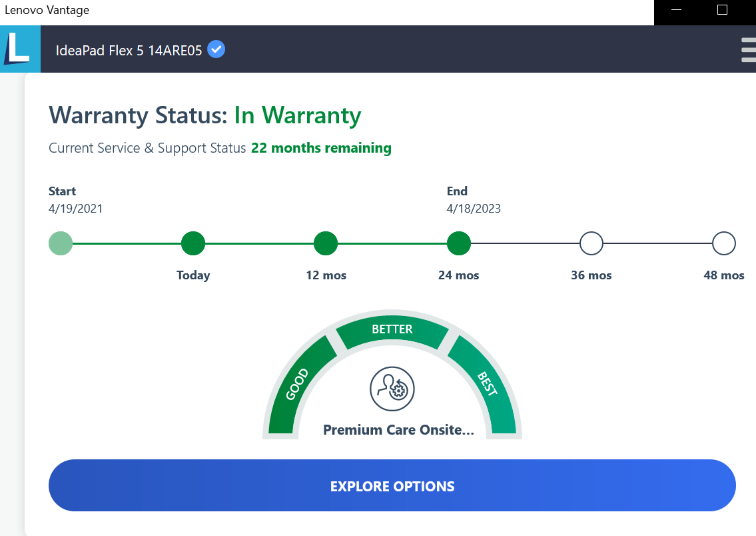Select the BETTER gauge segment
This screenshot has height=536, width=756.
pyautogui.click(x=392, y=331)
